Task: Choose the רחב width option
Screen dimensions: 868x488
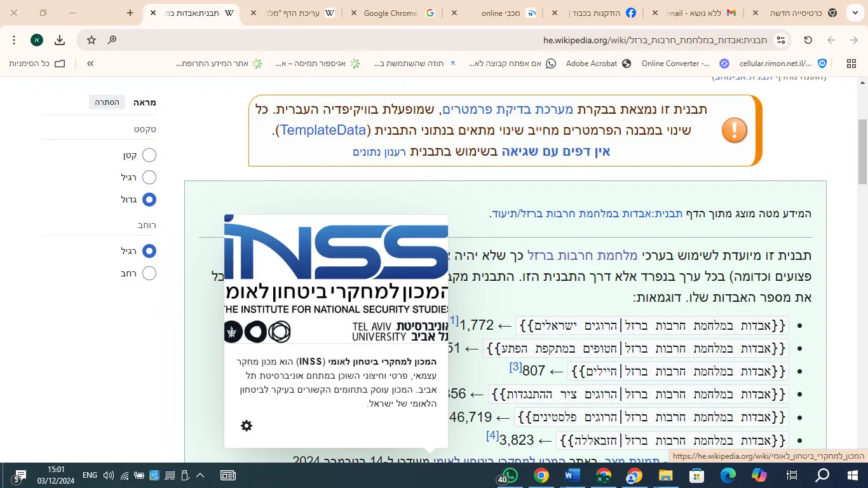Action: pos(149,273)
